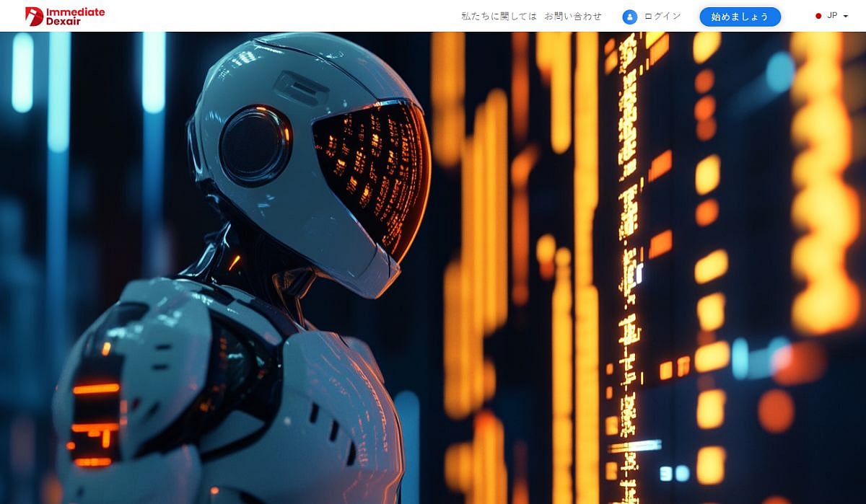The height and width of the screenshot is (504, 866).
Task: Click the white user silhouette inside the login icon
Action: [x=629, y=17]
